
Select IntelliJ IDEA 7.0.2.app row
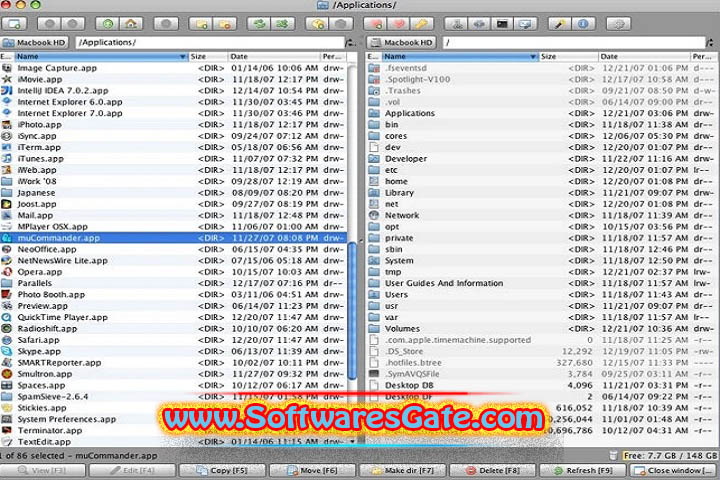[174, 90]
